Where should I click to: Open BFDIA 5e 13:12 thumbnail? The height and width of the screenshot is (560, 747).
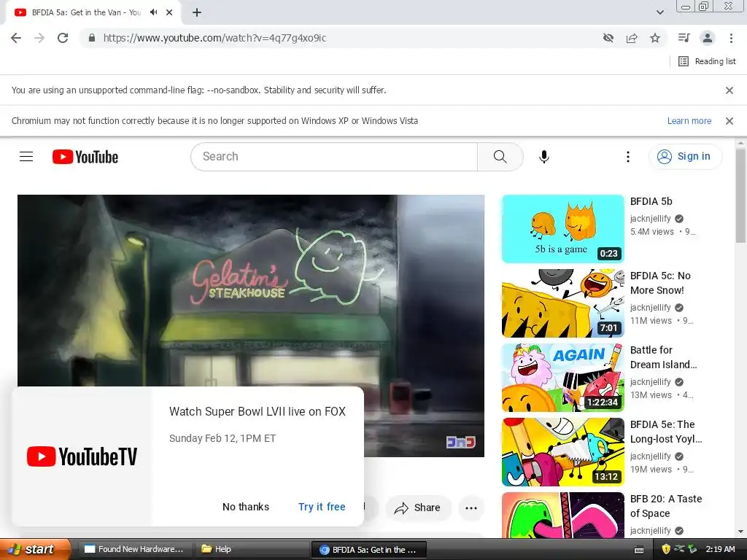click(563, 452)
